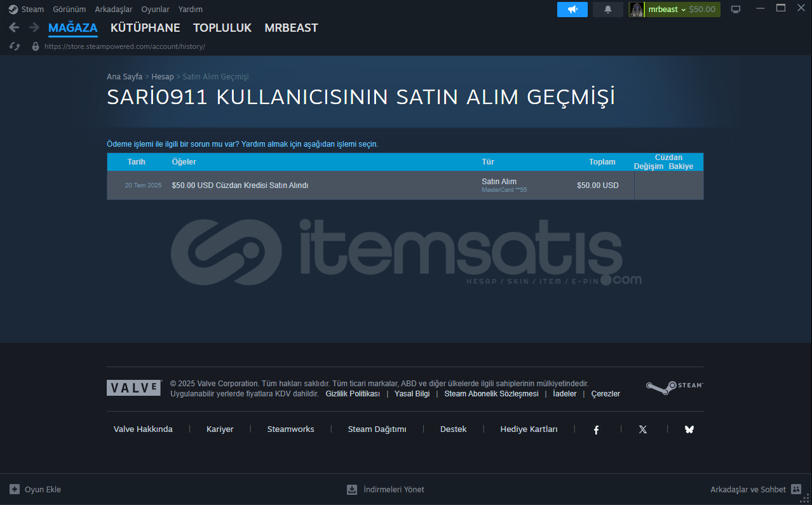Click the Bakiye column header
The width and height of the screenshot is (812, 505).
(681, 166)
